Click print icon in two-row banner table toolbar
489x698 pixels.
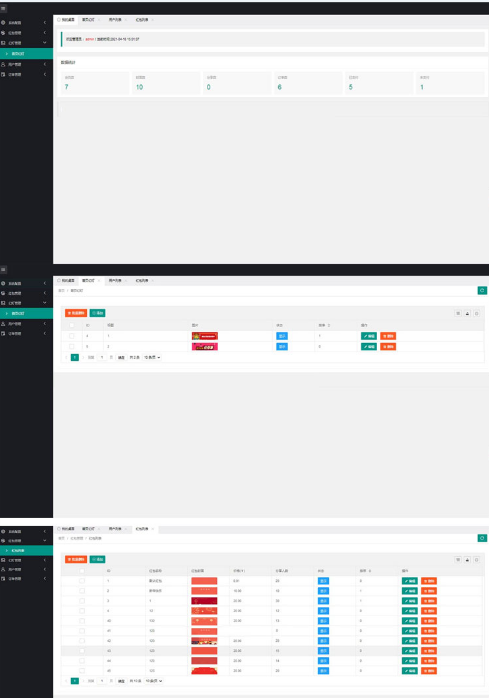coord(477,313)
